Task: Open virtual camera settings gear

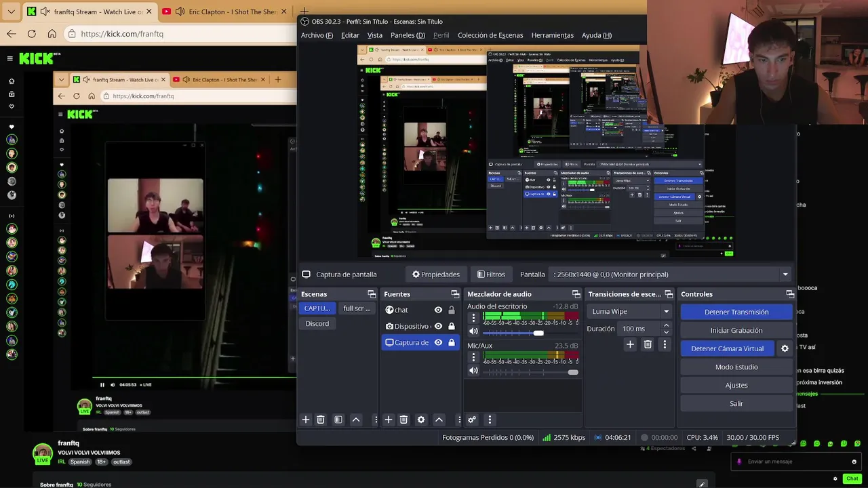Action: (x=785, y=348)
